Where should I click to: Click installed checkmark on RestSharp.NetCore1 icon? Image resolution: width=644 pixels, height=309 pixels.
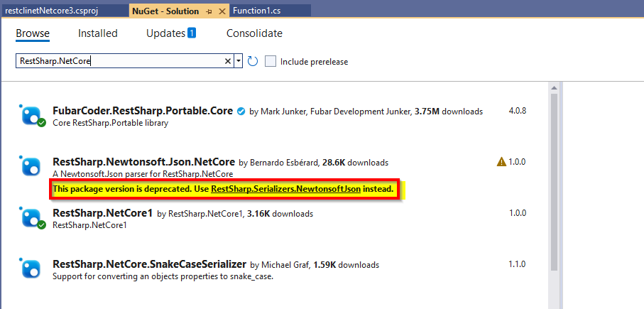coord(41,225)
